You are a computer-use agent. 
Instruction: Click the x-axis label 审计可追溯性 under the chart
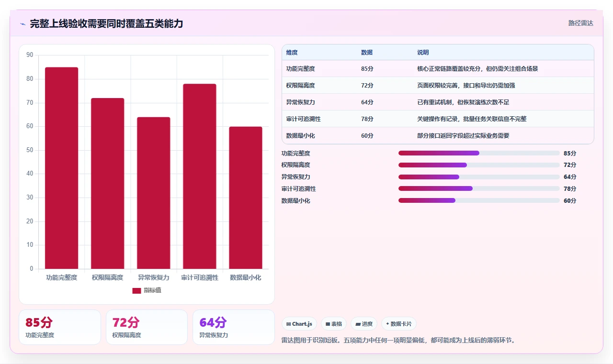[200, 277]
